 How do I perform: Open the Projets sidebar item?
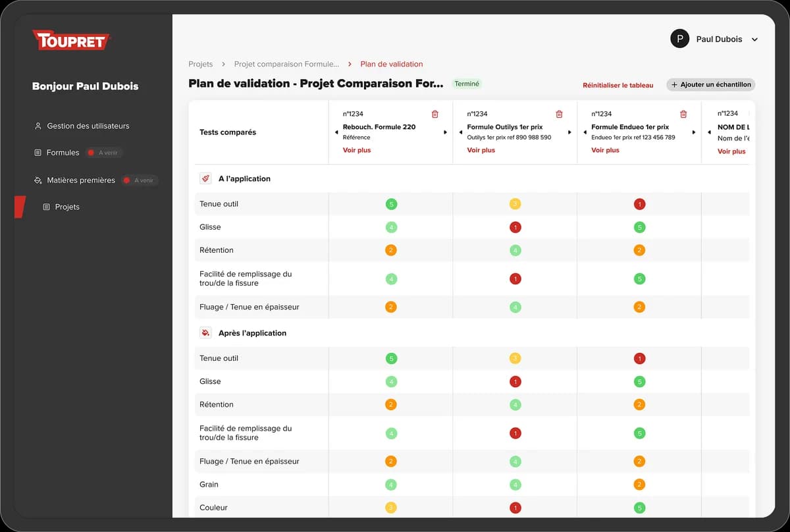click(67, 207)
